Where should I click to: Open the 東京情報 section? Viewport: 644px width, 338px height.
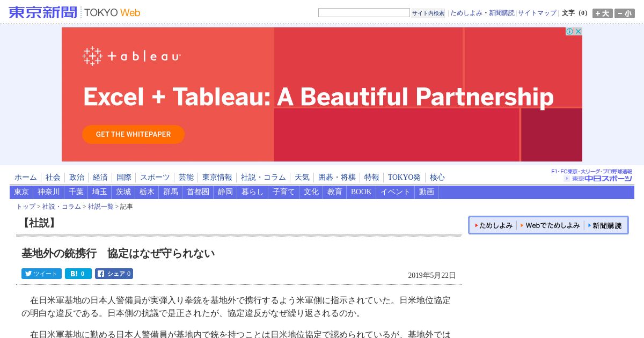217,178
